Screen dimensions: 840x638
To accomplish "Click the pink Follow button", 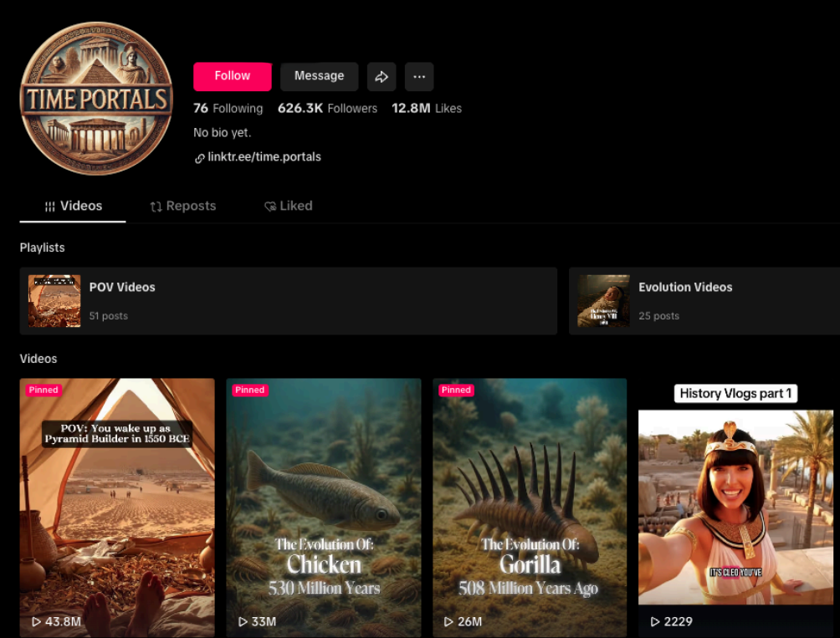I will 232,76.
